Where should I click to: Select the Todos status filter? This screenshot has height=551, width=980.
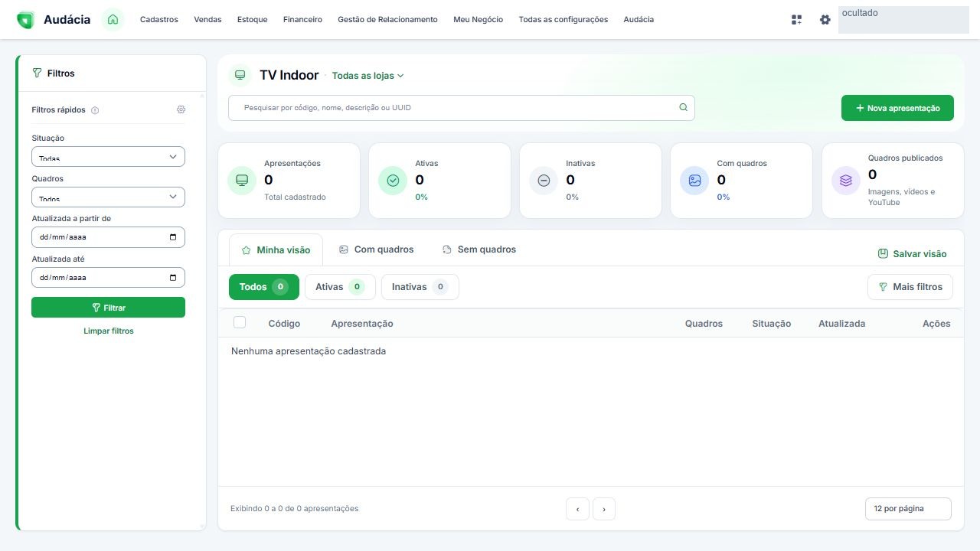click(x=264, y=287)
